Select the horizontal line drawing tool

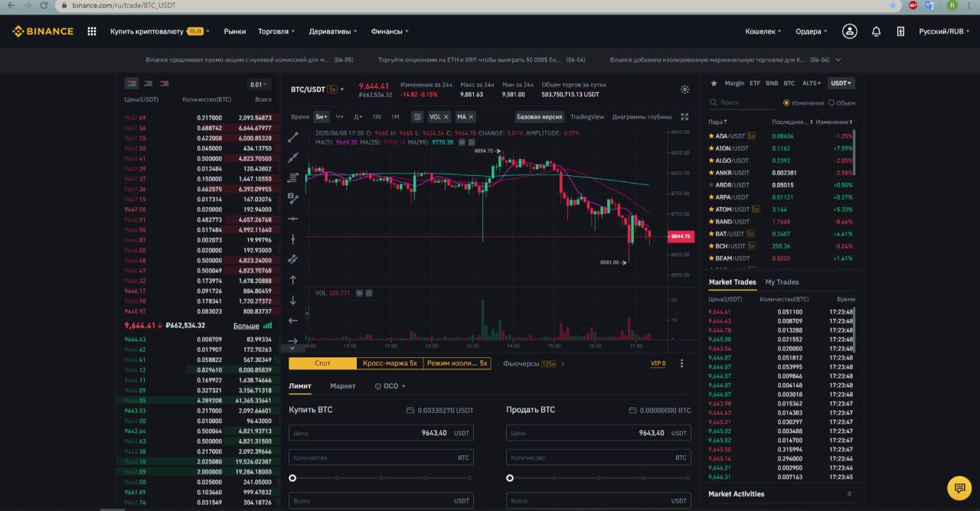tap(292, 219)
